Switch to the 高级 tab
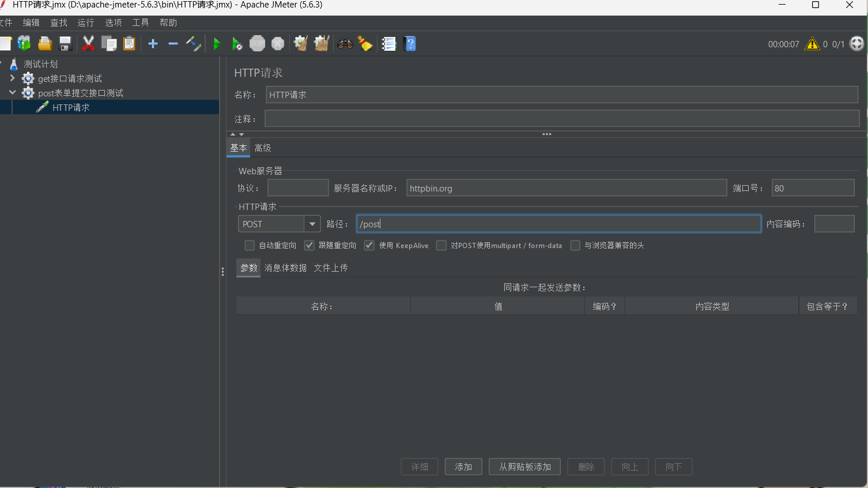868x488 pixels. (263, 148)
